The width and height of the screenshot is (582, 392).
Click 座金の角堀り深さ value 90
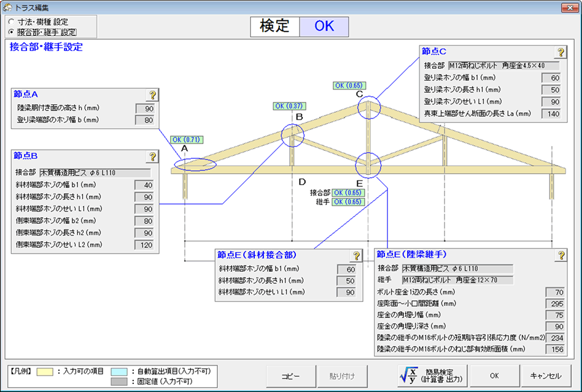point(555,327)
